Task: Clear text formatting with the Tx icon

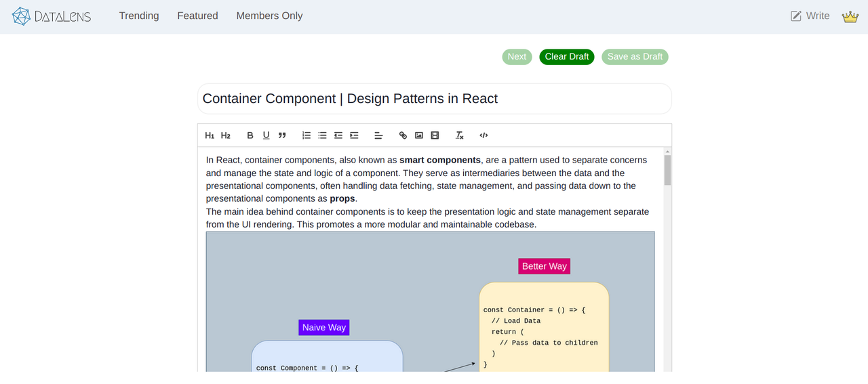Action: tap(459, 135)
